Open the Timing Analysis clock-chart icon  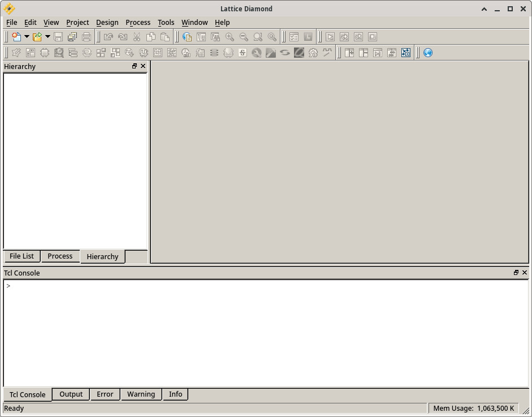point(186,53)
